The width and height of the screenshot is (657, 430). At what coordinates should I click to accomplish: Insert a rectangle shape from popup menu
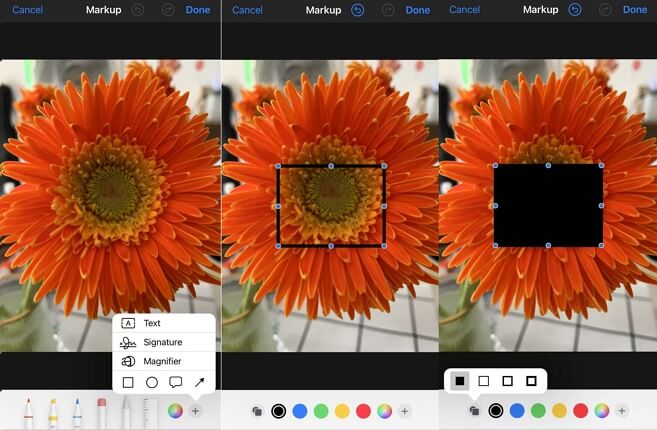click(128, 382)
